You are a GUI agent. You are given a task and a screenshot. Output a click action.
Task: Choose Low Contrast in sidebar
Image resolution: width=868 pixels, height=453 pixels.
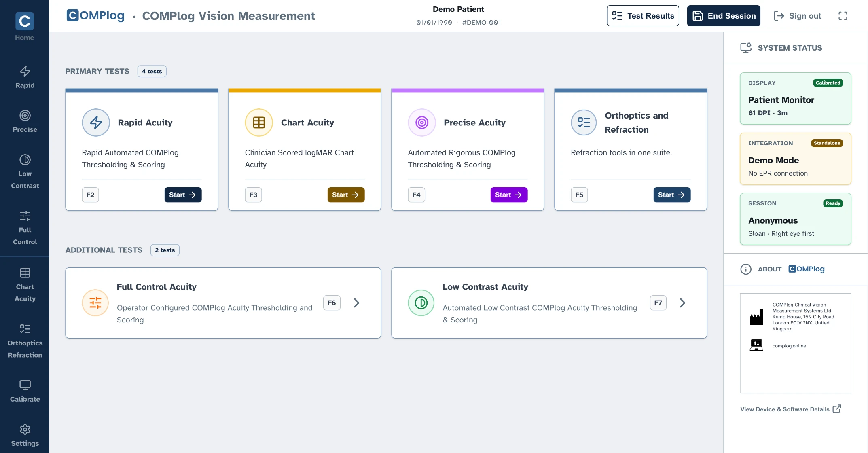pos(25,171)
